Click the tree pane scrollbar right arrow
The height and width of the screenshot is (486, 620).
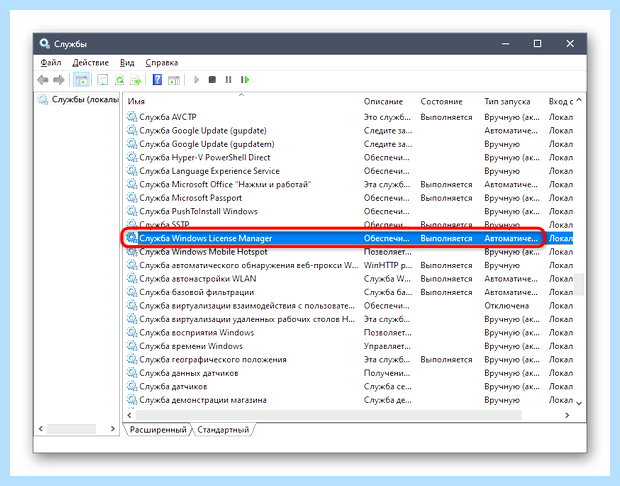pos(113,429)
